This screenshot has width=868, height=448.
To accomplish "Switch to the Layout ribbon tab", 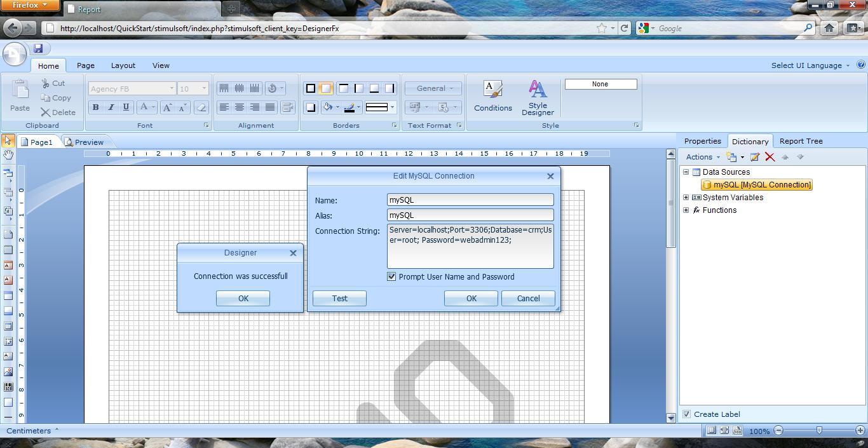I will click(x=123, y=65).
